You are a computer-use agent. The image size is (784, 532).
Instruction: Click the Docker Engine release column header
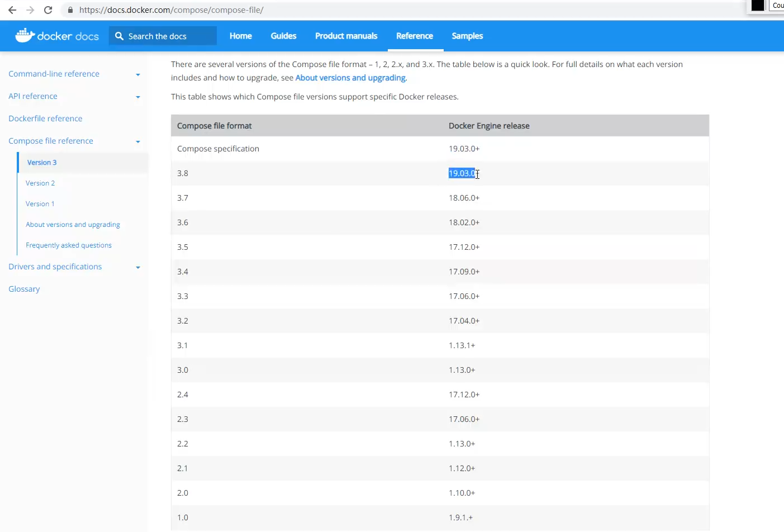[489, 126]
